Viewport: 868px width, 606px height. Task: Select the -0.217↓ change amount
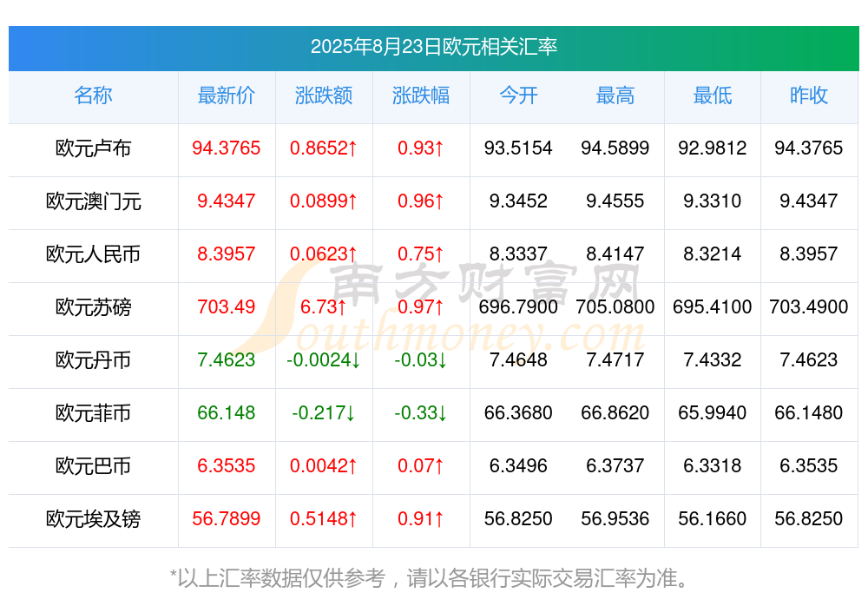point(323,412)
